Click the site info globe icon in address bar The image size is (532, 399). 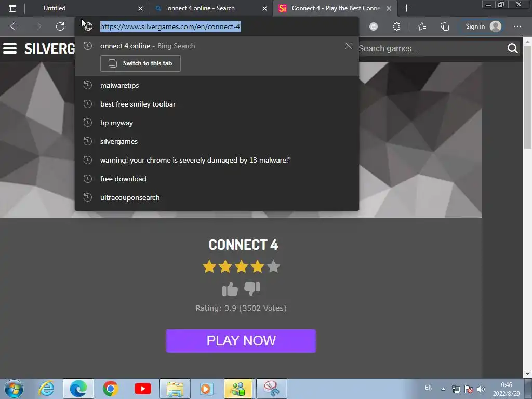tap(88, 26)
